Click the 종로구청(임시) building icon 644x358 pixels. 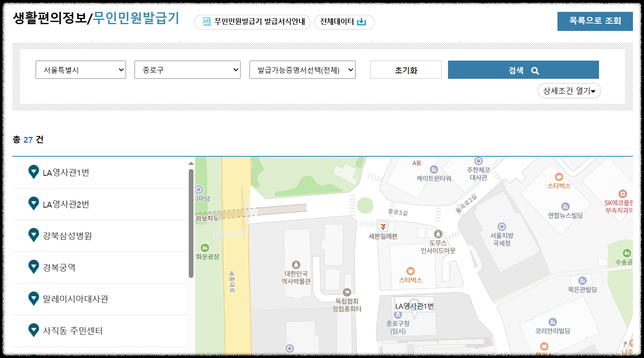click(x=398, y=315)
